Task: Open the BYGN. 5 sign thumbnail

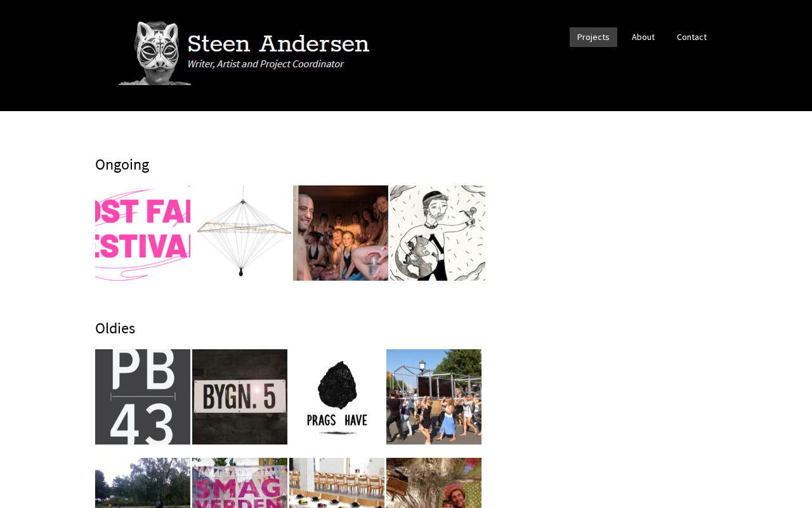Action: coord(240,397)
